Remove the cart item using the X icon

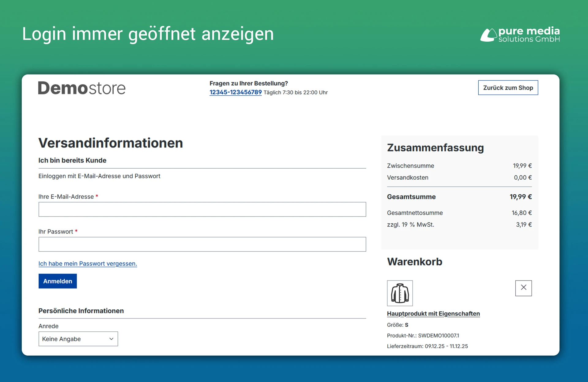coord(523,288)
